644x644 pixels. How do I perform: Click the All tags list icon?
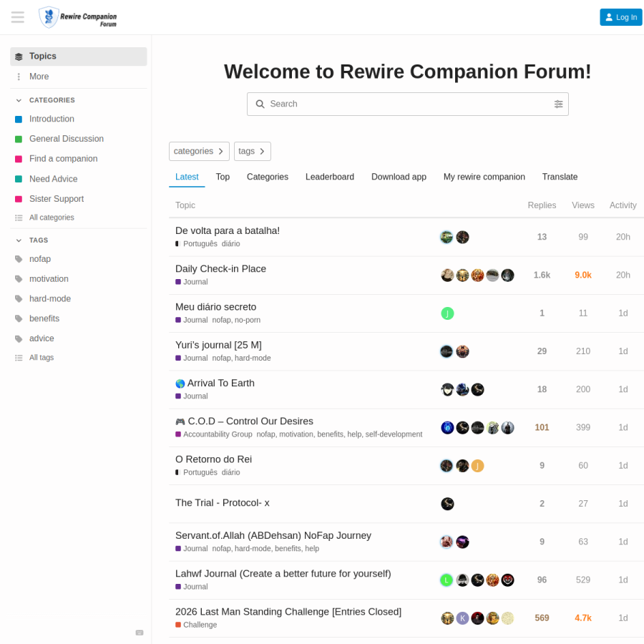[x=19, y=358]
